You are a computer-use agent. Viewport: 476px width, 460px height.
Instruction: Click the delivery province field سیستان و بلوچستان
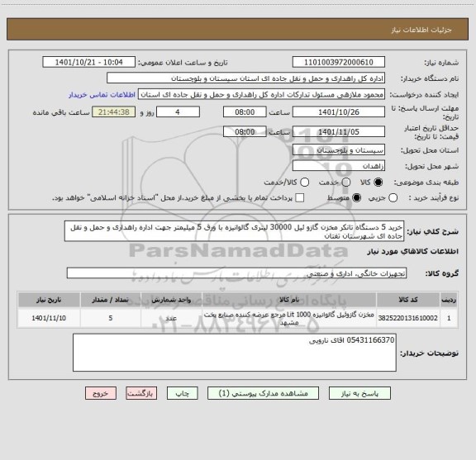[339, 150]
